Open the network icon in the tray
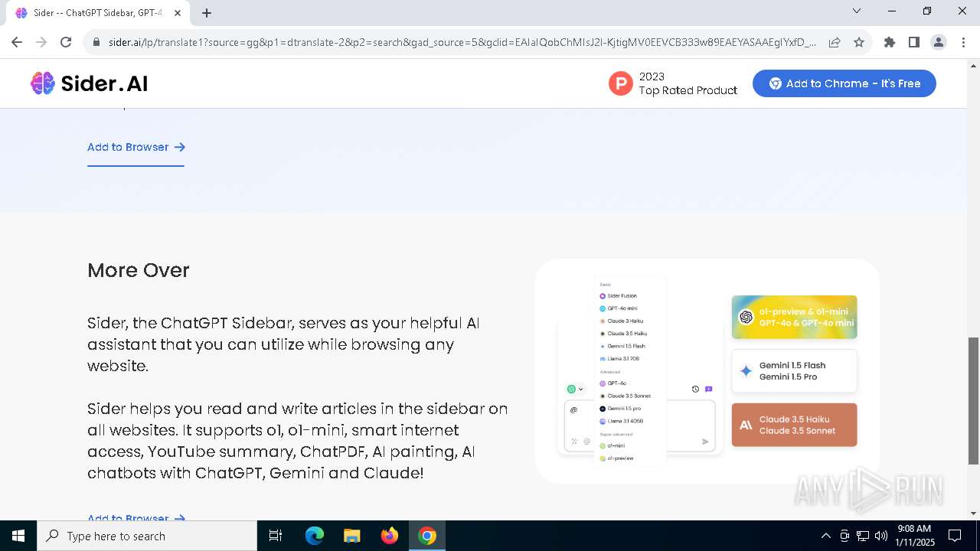This screenshot has height=551, width=980. (863, 536)
